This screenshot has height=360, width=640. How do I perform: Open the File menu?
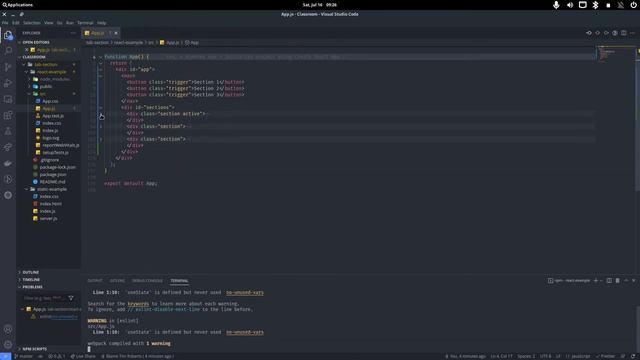[5, 23]
